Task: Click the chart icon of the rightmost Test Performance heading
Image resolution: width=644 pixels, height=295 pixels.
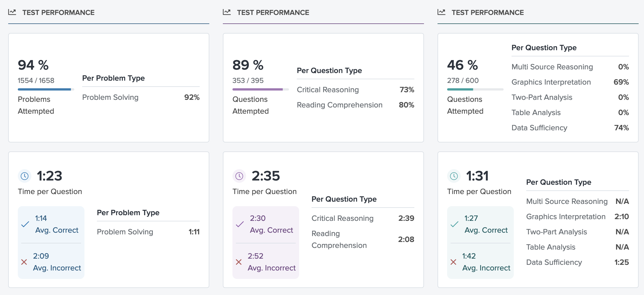Action: click(441, 12)
